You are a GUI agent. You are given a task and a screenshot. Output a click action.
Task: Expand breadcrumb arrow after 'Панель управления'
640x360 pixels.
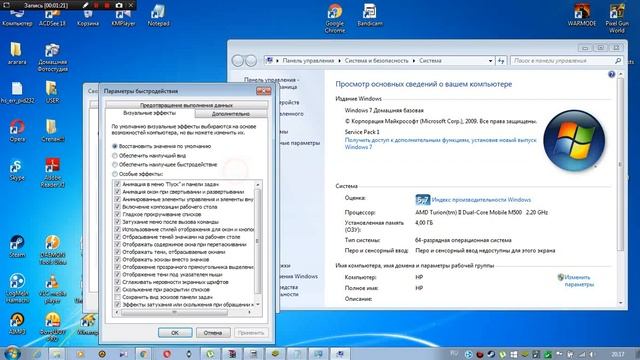[339, 61]
